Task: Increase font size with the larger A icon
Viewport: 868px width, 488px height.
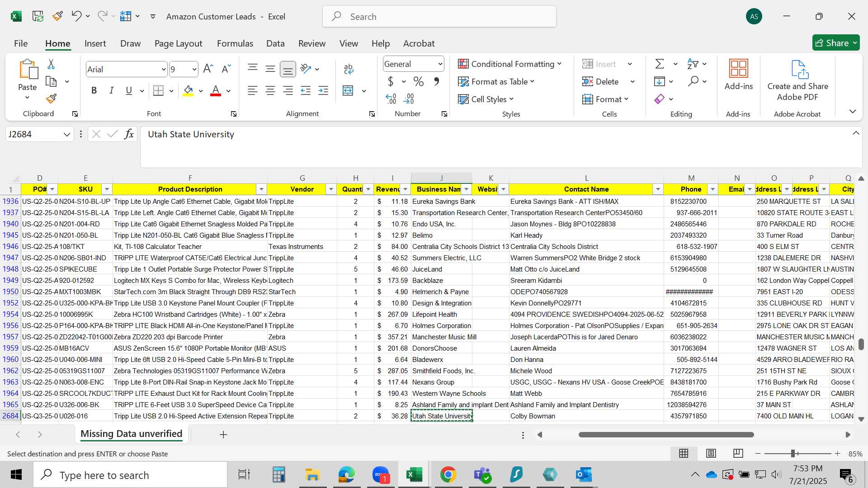Action: click(208, 69)
